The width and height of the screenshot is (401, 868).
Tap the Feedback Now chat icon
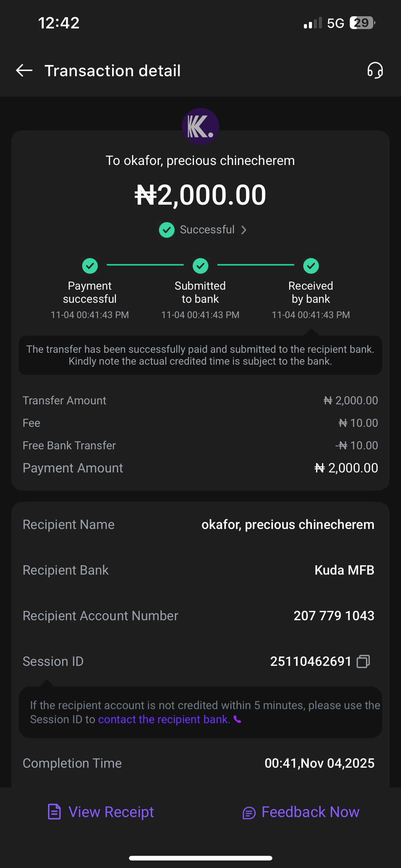(249, 813)
